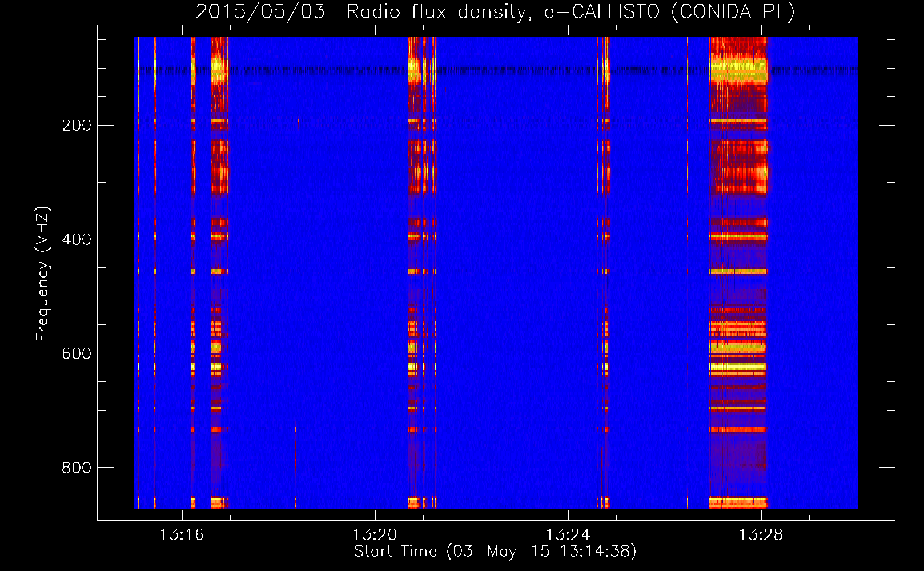Click the 200 frequency tick label
Screen dimensions: 924x571
click(x=77, y=125)
